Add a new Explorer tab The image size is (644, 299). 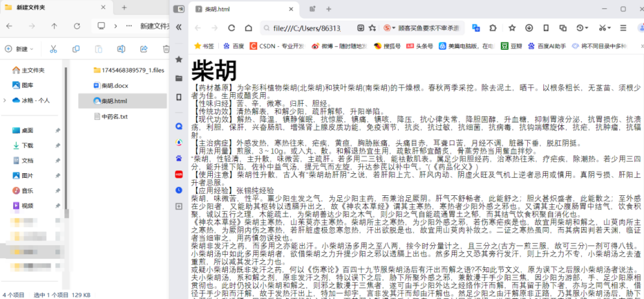click(124, 7)
